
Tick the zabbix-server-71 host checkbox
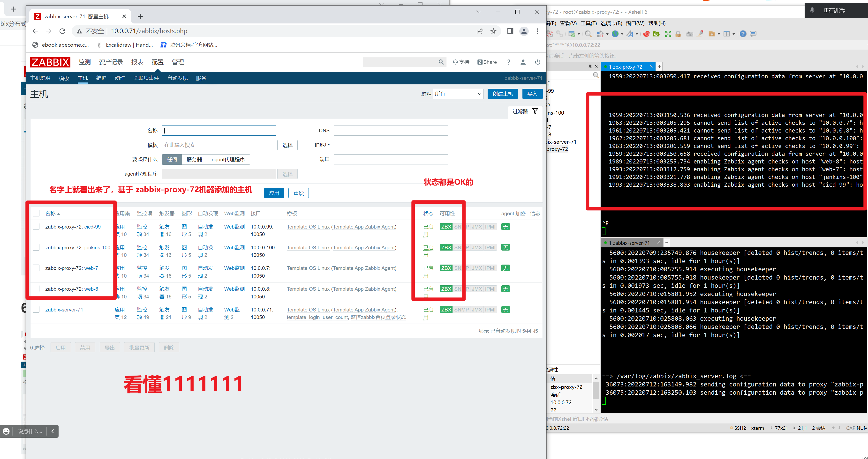click(x=36, y=310)
